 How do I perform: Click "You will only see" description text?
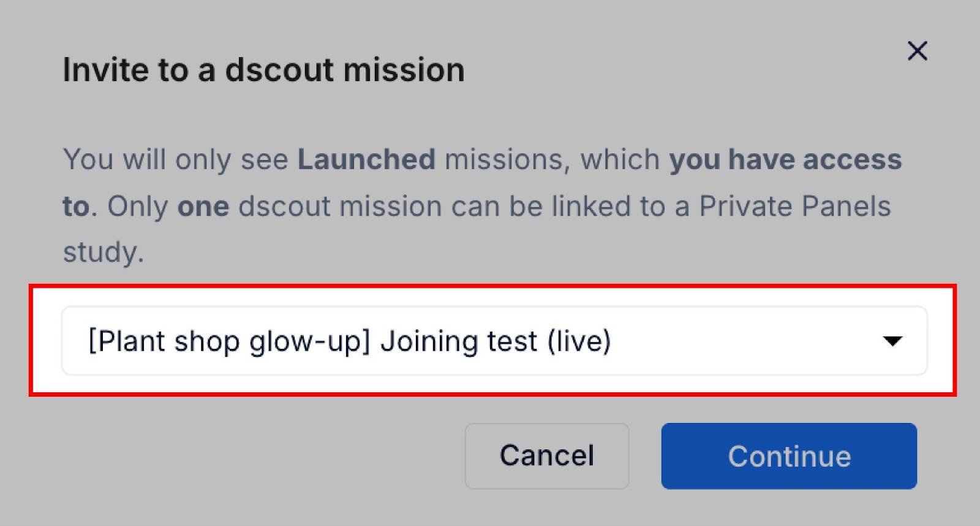tap(175, 159)
